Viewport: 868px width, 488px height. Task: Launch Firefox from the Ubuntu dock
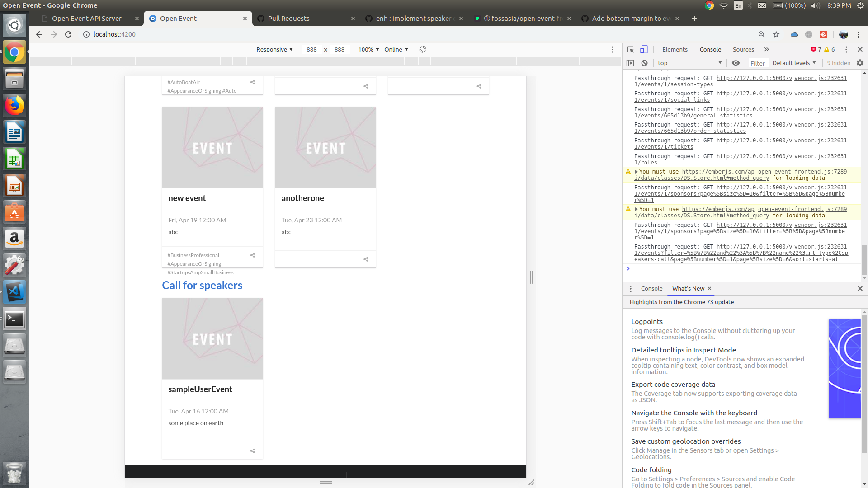click(x=14, y=106)
